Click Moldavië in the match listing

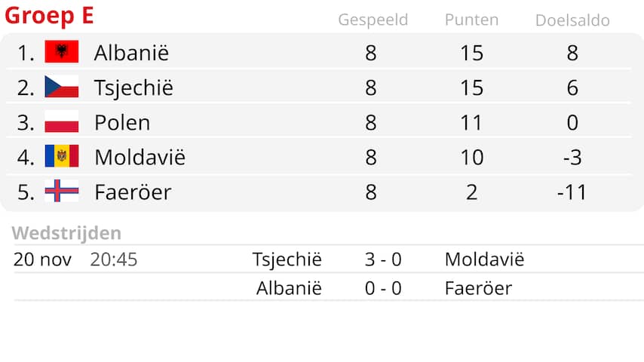click(484, 259)
